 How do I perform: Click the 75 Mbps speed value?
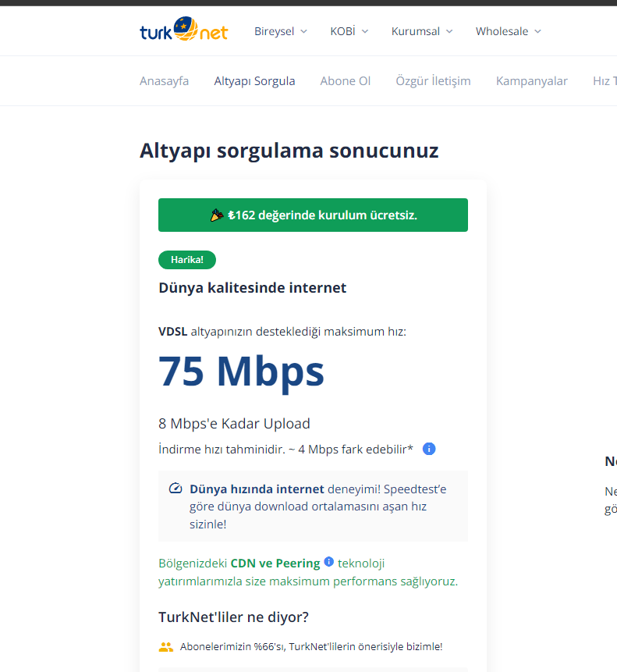[242, 372]
